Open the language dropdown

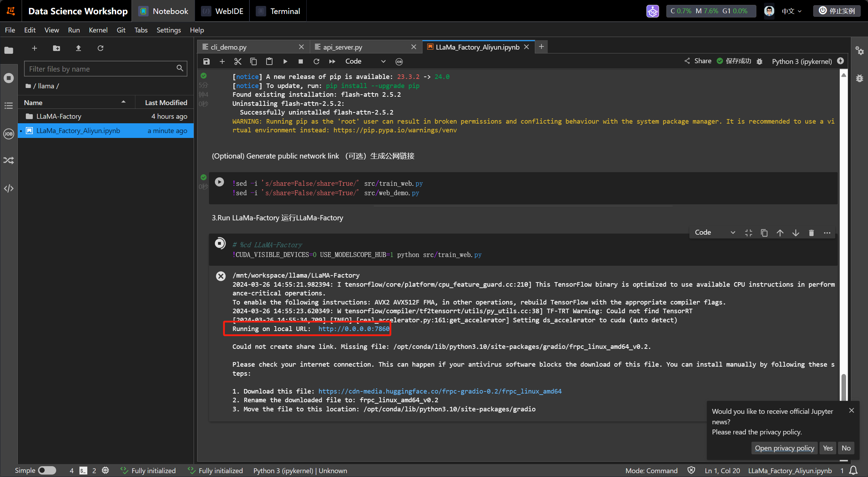click(792, 11)
